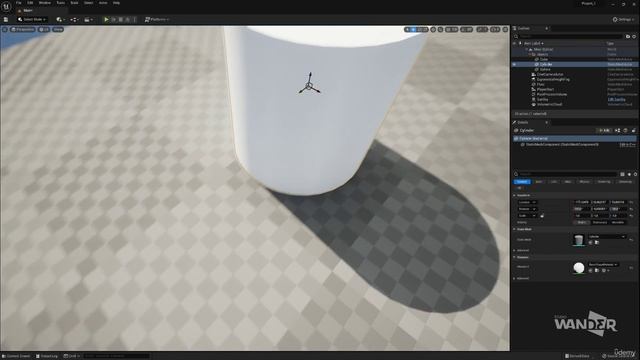Toggle the lock scale ratio icon
Image resolution: width=640 pixels, height=360 pixels.
542,216
